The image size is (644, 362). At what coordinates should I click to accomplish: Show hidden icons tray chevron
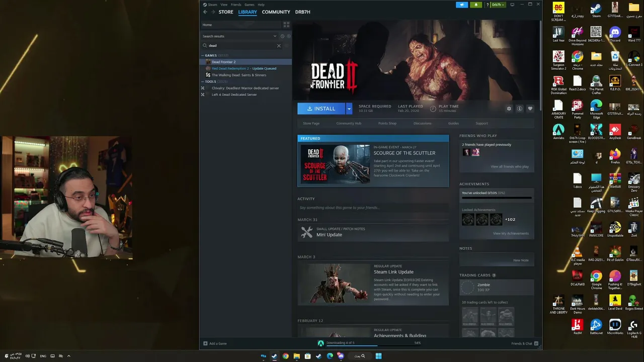click(x=68, y=356)
